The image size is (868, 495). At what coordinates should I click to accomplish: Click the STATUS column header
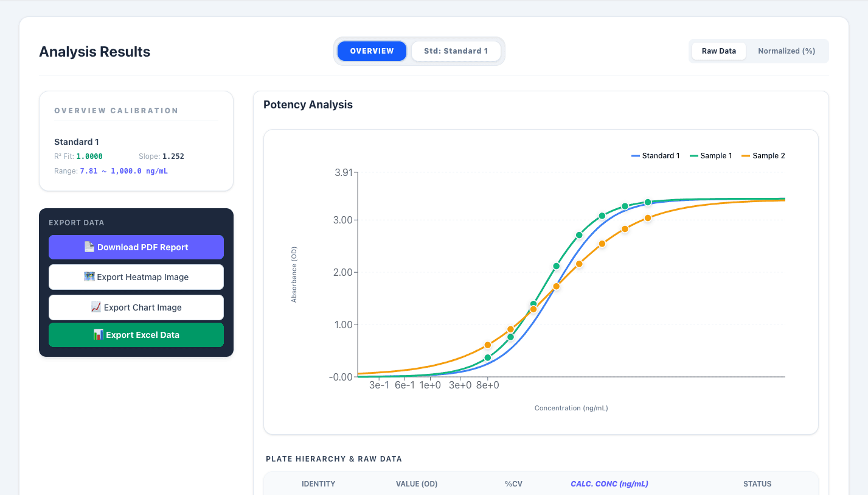pyautogui.click(x=757, y=484)
